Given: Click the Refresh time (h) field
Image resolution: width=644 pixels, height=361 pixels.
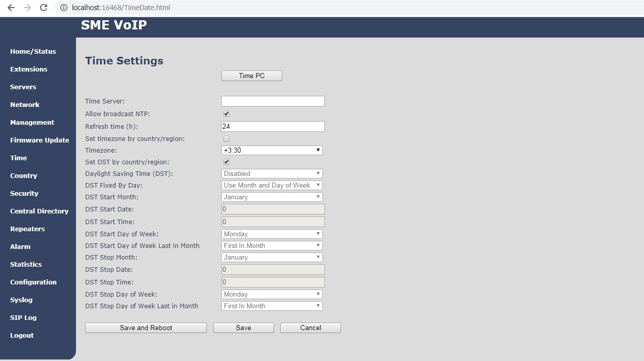Looking at the screenshot, I should point(273,127).
